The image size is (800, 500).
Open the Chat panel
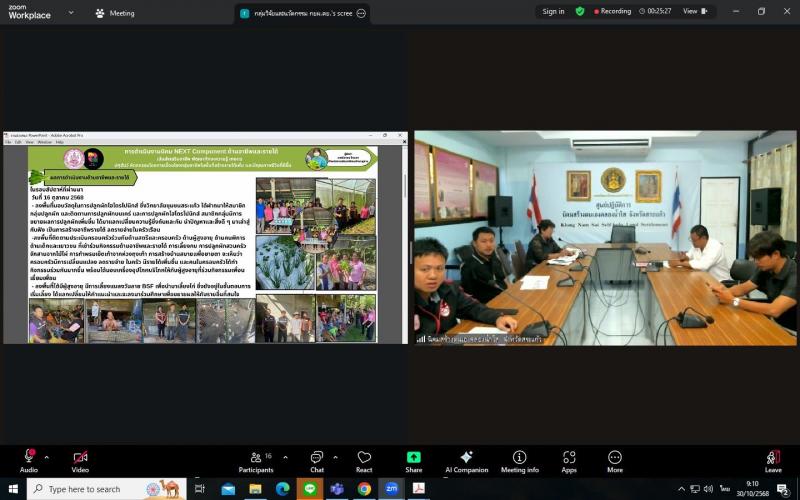[317, 461]
